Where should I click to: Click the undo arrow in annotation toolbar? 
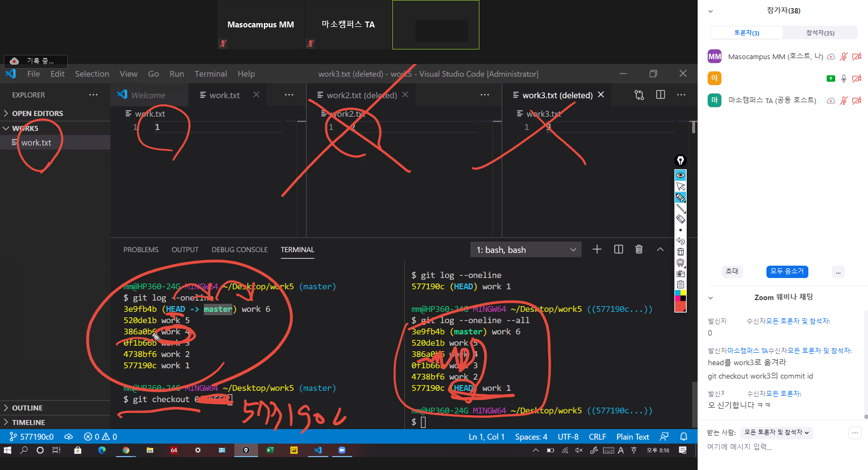click(x=680, y=241)
